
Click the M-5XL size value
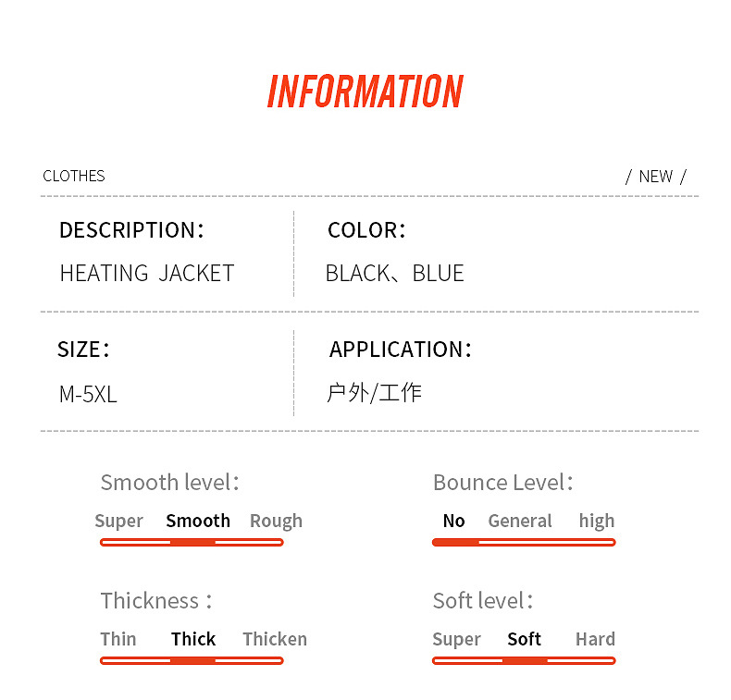pos(88,394)
